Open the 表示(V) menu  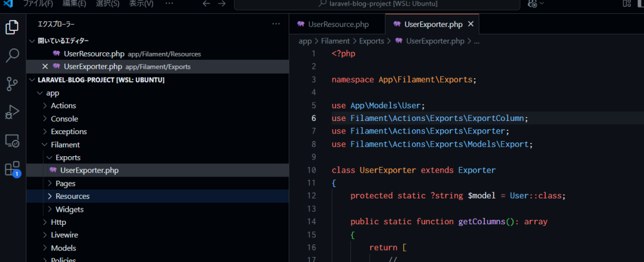pos(142,4)
